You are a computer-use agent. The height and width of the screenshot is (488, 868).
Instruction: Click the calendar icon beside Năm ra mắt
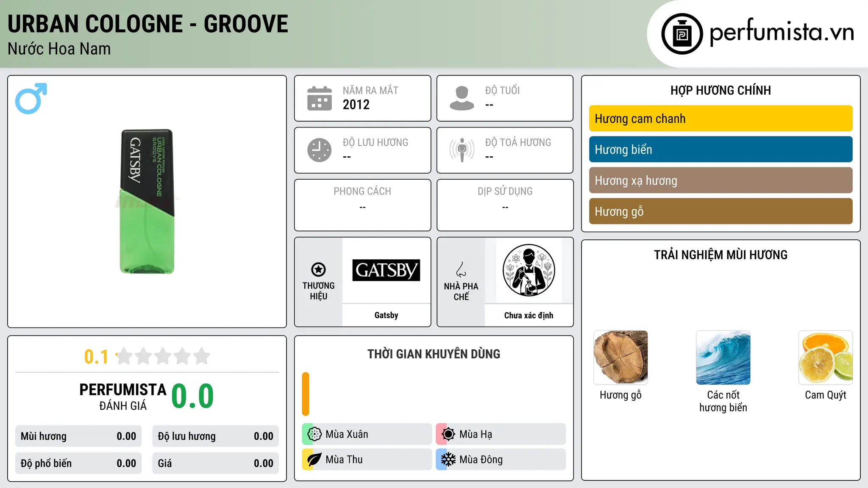[x=320, y=98]
